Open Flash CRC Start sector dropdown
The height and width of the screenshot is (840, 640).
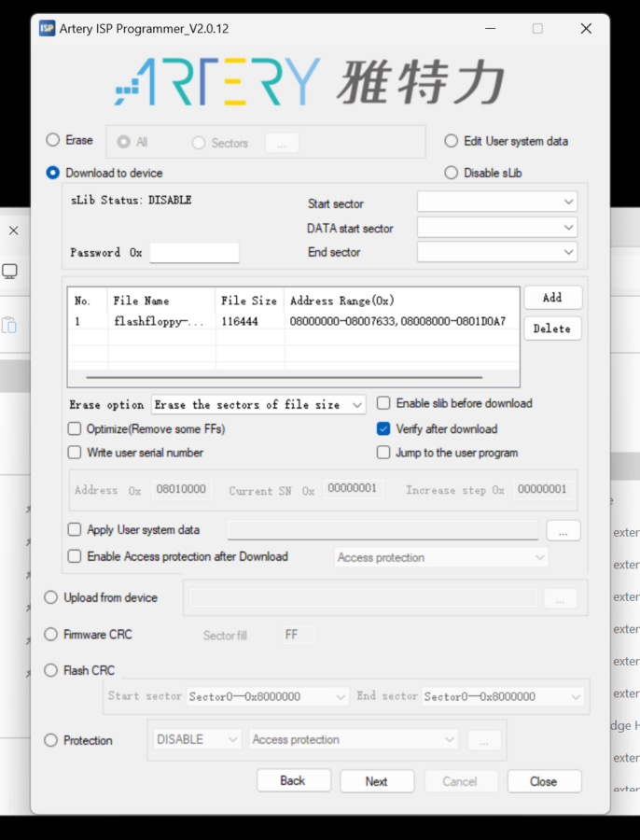(268, 696)
